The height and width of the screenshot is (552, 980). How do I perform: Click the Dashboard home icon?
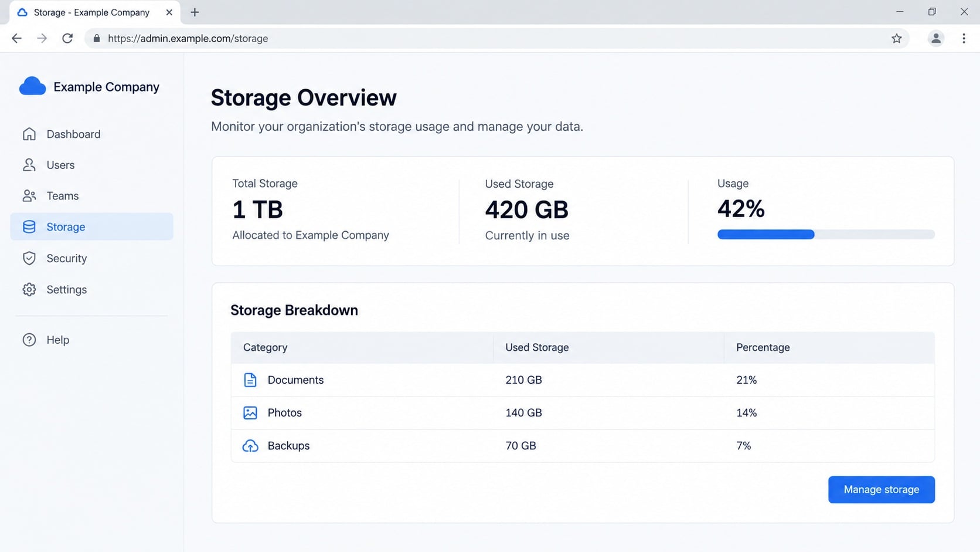coord(29,134)
